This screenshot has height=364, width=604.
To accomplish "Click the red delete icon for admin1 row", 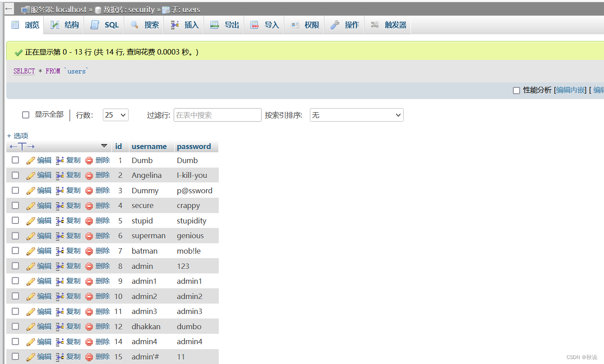I will (x=89, y=281).
